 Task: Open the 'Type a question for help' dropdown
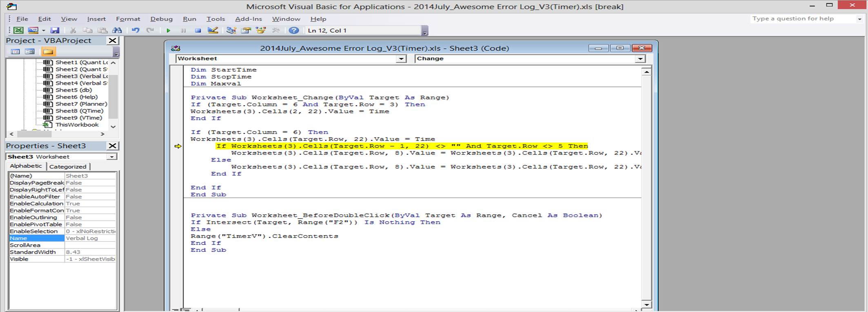click(x=859, y=19)
